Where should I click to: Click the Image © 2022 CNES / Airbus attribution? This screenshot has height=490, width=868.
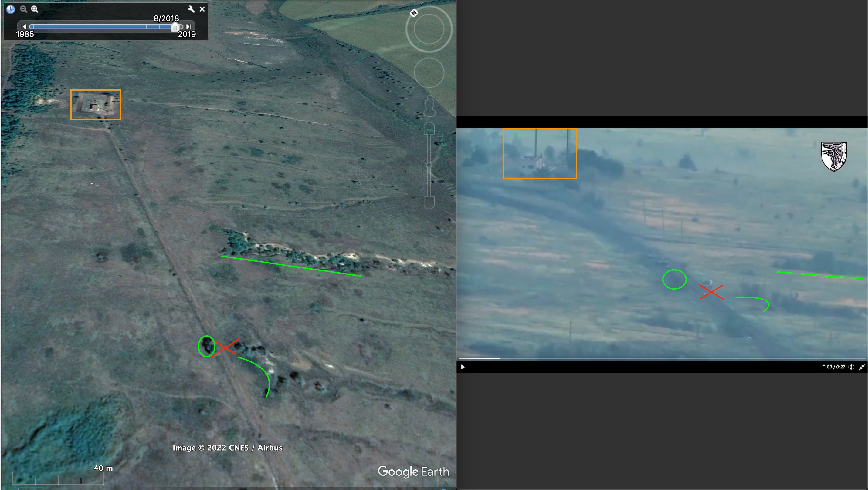coord(227,448)
